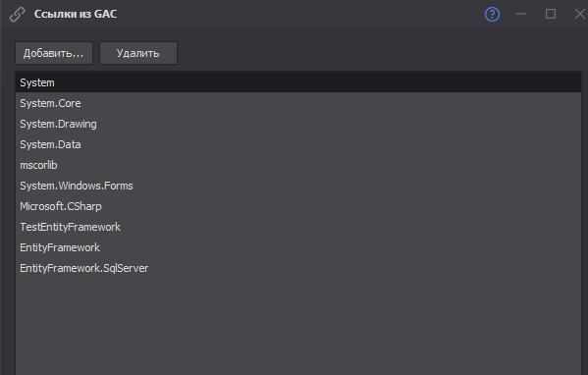
Task: Maximize the Ссылки из GAC window
Action: click(551, 14)
